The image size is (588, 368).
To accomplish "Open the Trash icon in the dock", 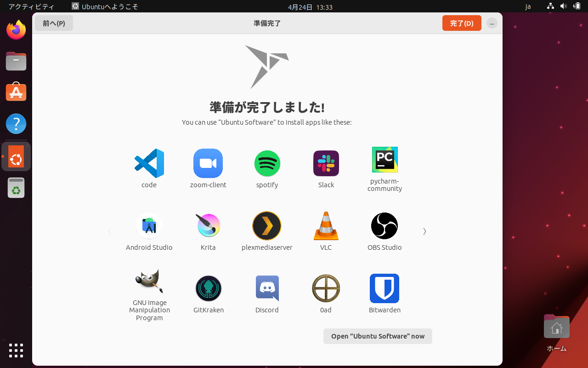I will 16,188.
